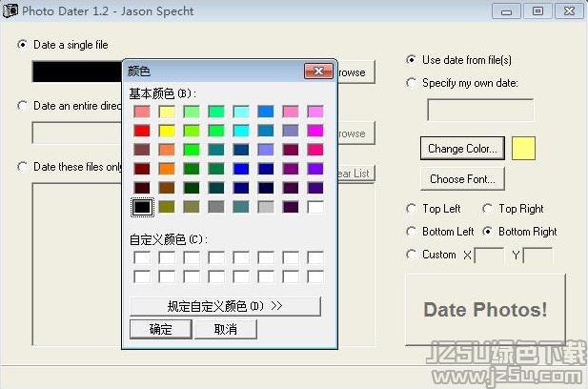The image size is (588, 389).
Task: Click the yellow color preview beside Change Color
Action: point(523,149)
